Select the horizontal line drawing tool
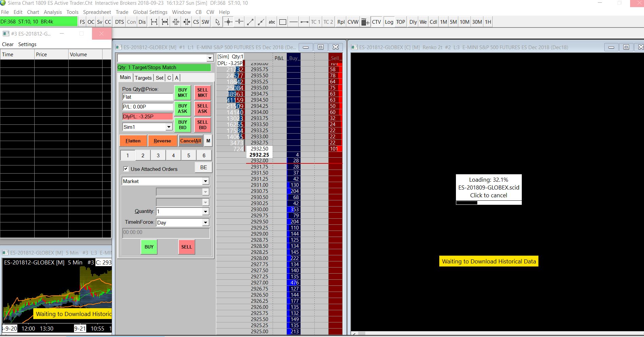The height and width of the screenshot is (337, 644). click(294, 22)
